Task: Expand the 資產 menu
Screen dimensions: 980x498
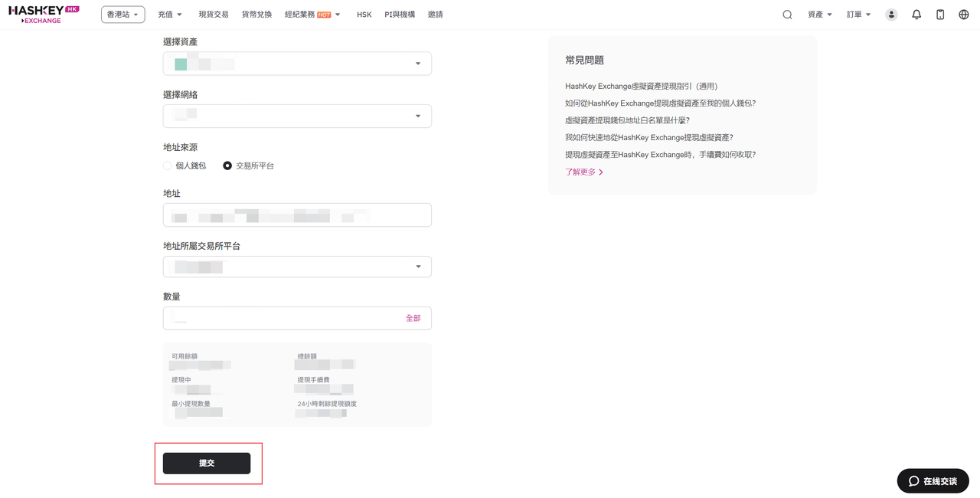Action: (820, 15)
